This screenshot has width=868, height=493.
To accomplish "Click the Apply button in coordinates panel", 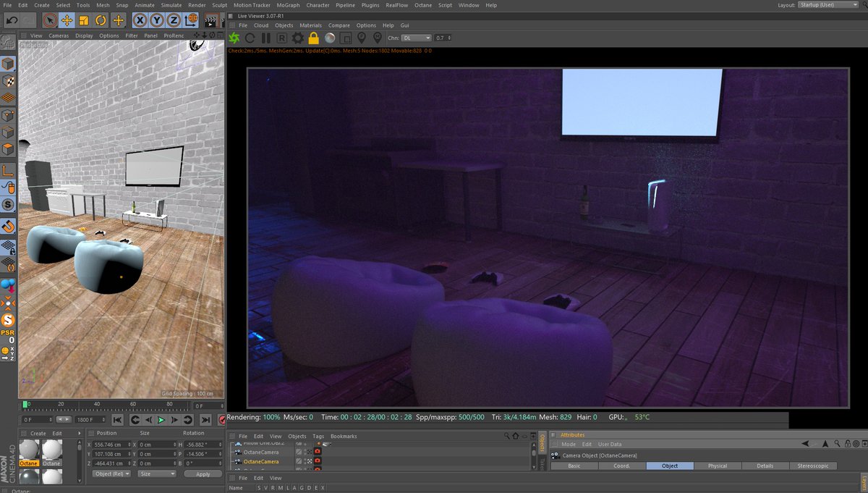I will pos(203,474).
